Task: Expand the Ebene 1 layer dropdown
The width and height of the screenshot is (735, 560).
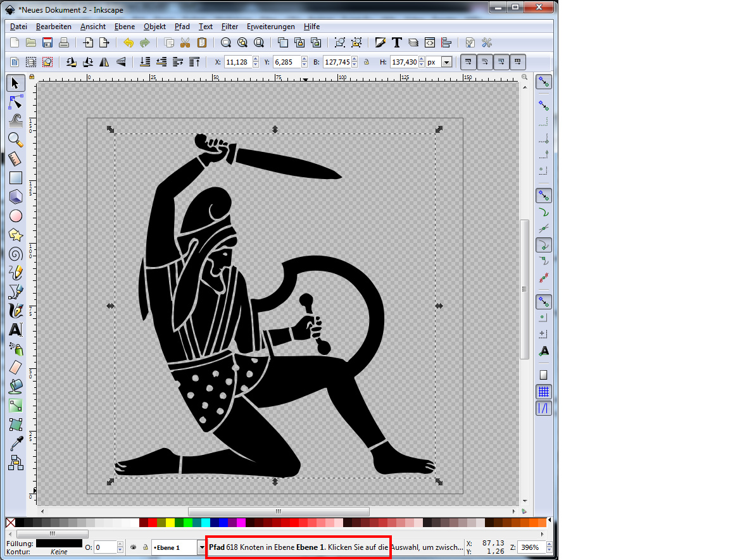Action: tap(201, 547)
